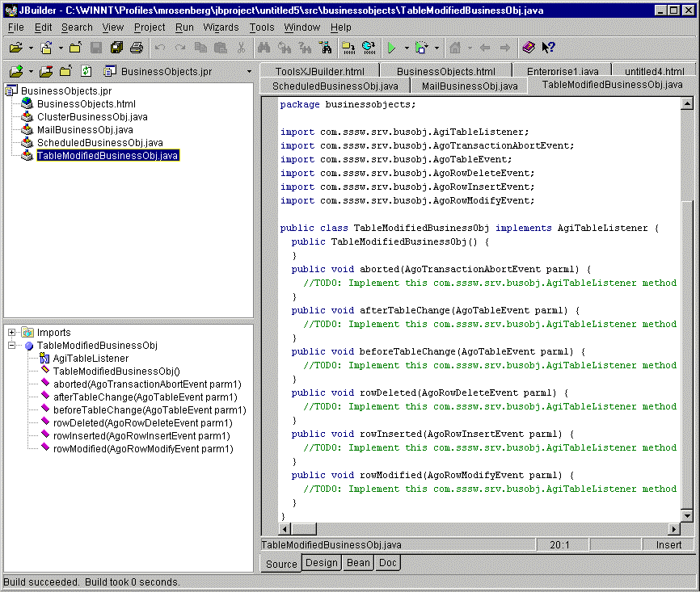Screen dimensions: 700x592
Task: Select AgiTableListener in structure pane
Action: [x=91, y=359]
